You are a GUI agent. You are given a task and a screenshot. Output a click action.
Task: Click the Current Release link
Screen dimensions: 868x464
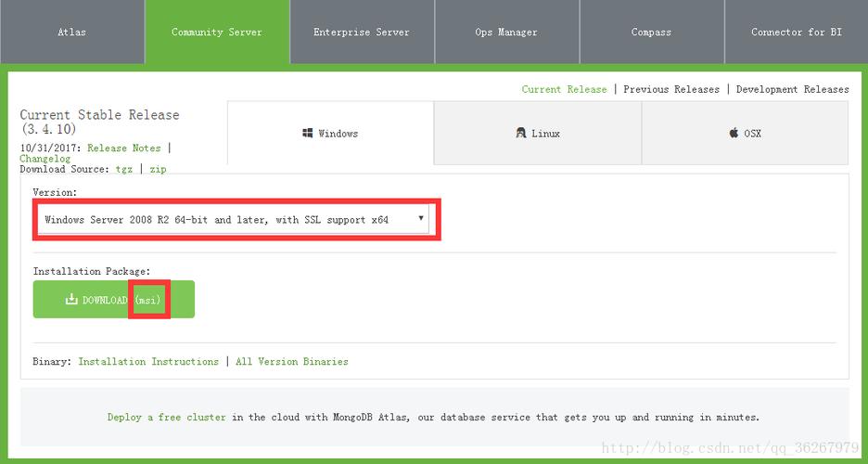(x=564, y=89)
